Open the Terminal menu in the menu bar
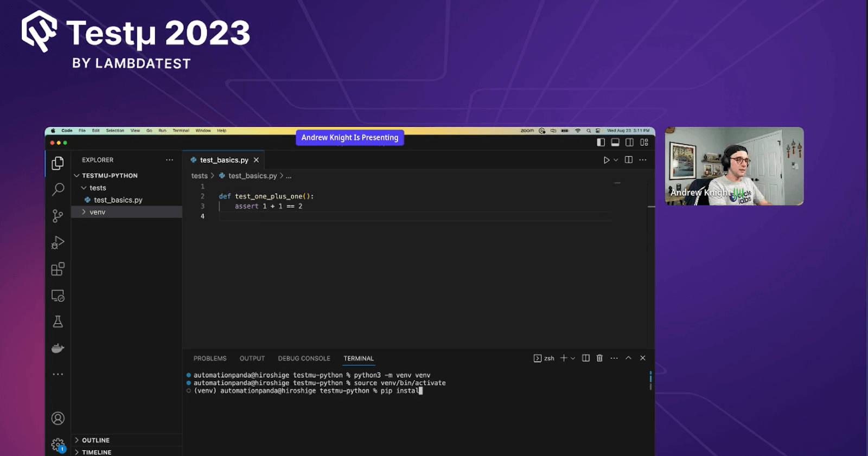The width and height of the screenshot is (868, 456). (181, 131)
